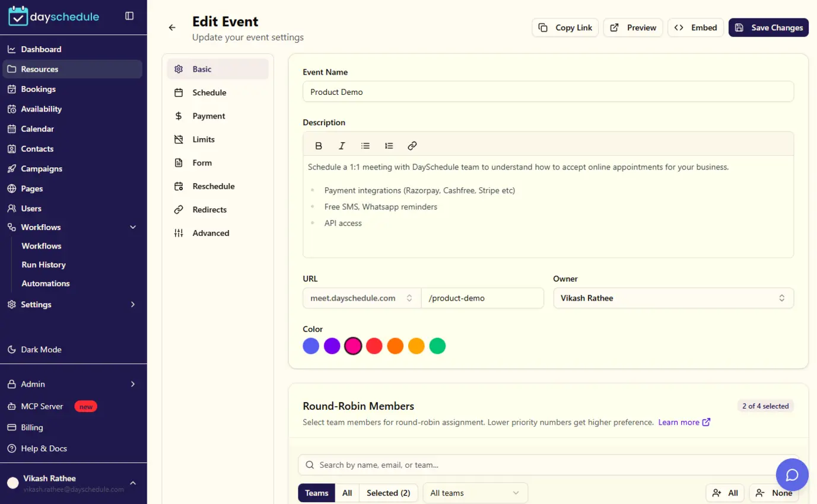Open Availability in the sidebar
817x504 pixels.
(x=72, y=109)
